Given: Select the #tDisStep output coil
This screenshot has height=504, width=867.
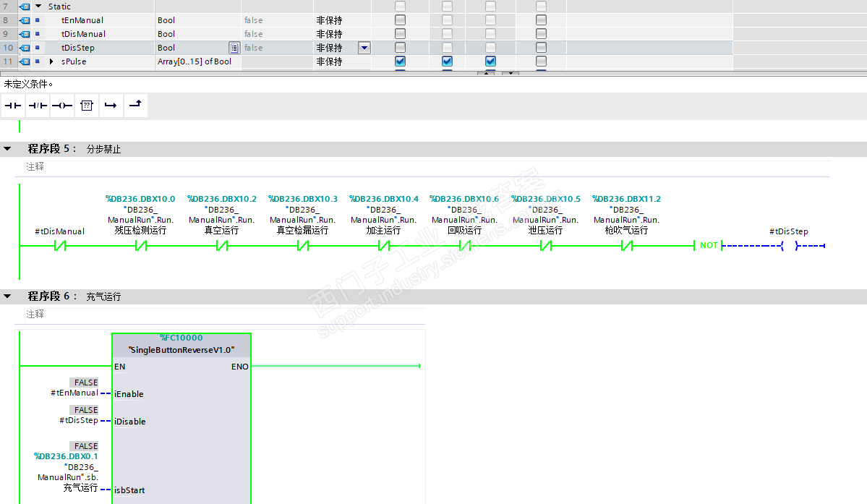Looking at the screenshot, I should point(789,246).
